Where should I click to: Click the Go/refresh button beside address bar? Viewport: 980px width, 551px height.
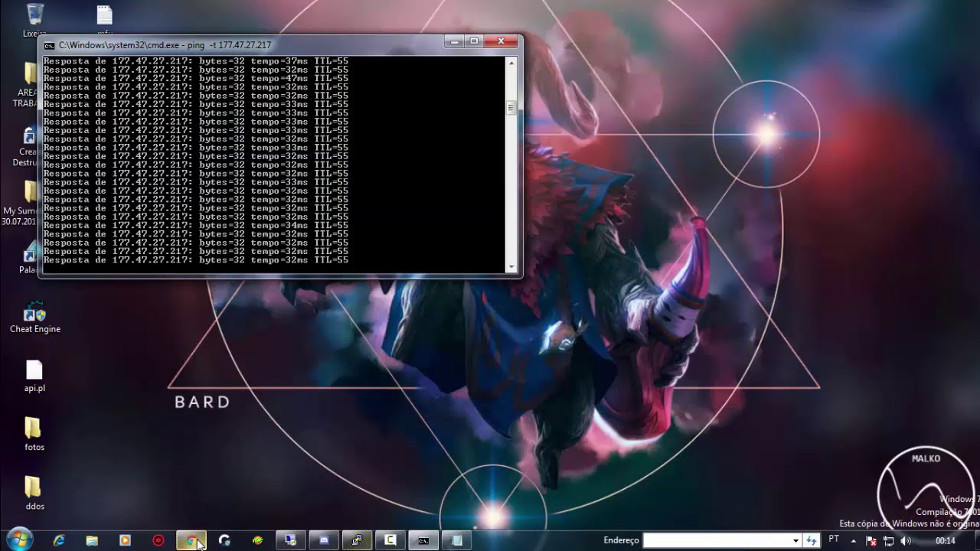pos(812,540)
